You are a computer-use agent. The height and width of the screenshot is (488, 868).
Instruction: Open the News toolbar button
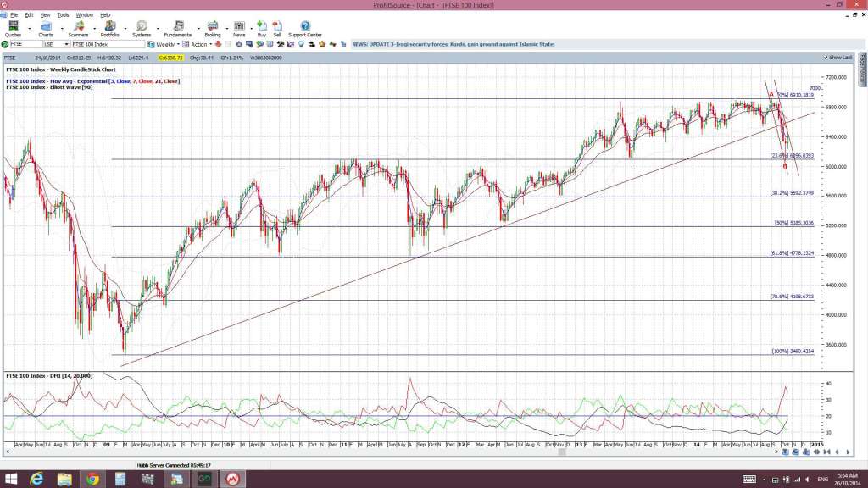(x=239, y=29)
